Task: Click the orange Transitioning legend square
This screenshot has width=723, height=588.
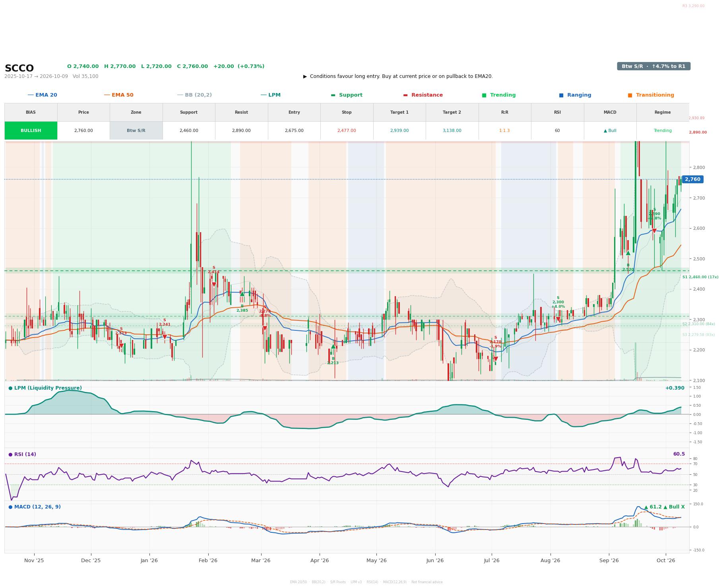Action: click(630, 95)
